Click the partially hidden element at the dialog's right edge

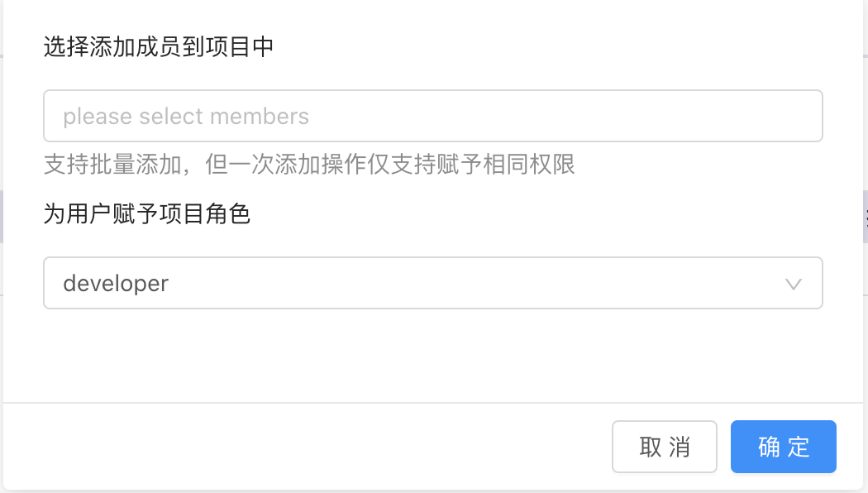click(x=866, y=218)
